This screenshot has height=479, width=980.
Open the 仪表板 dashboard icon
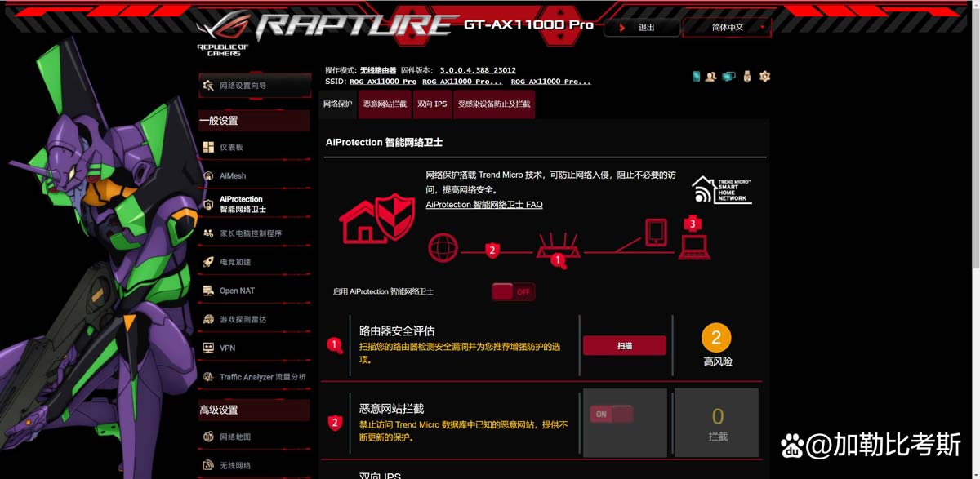coord(208,147)
